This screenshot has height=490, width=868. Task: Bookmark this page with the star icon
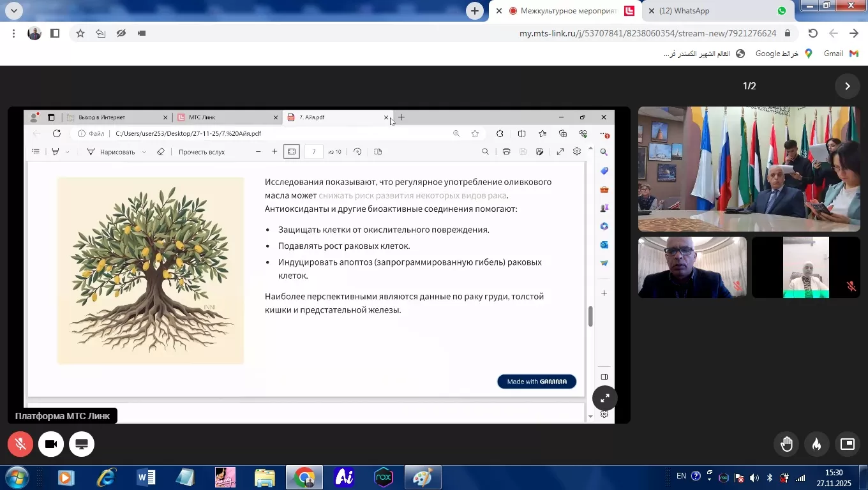(80, 33)
